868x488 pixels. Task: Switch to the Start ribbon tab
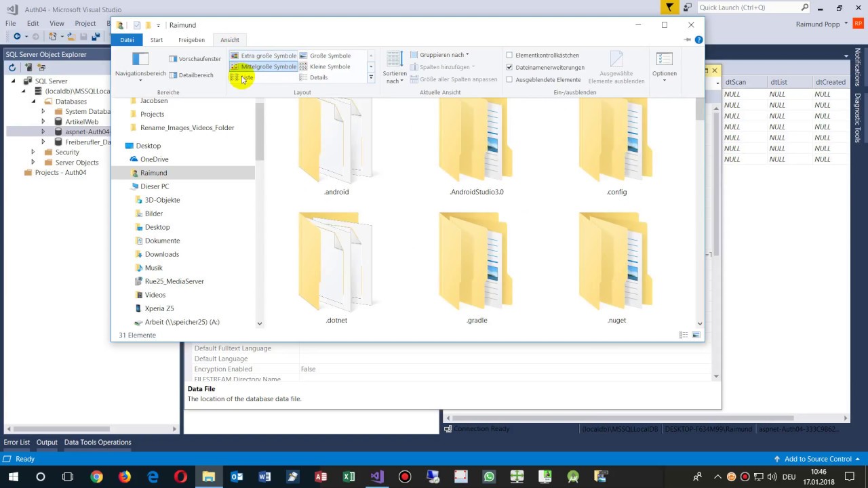157,40
